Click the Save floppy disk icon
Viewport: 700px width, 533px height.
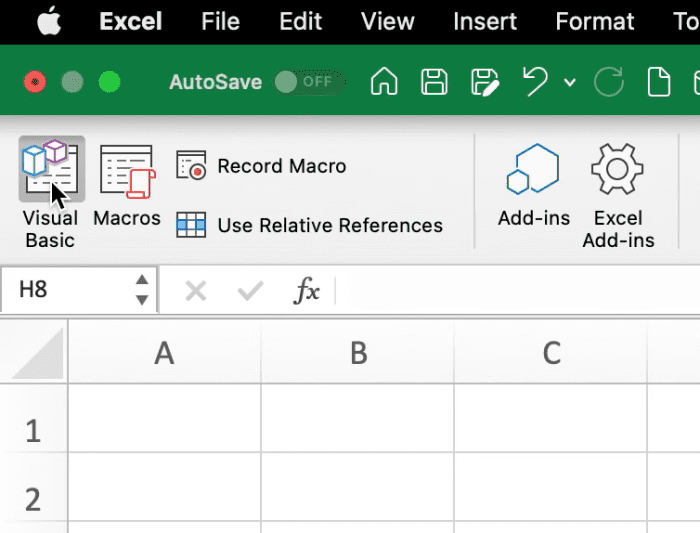coord(434,82)
